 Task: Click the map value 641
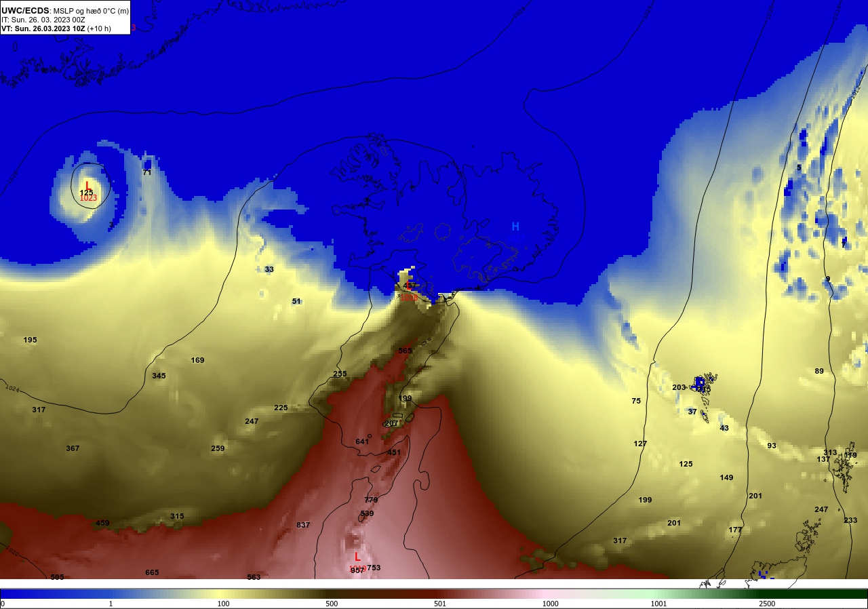coord(362,441)
